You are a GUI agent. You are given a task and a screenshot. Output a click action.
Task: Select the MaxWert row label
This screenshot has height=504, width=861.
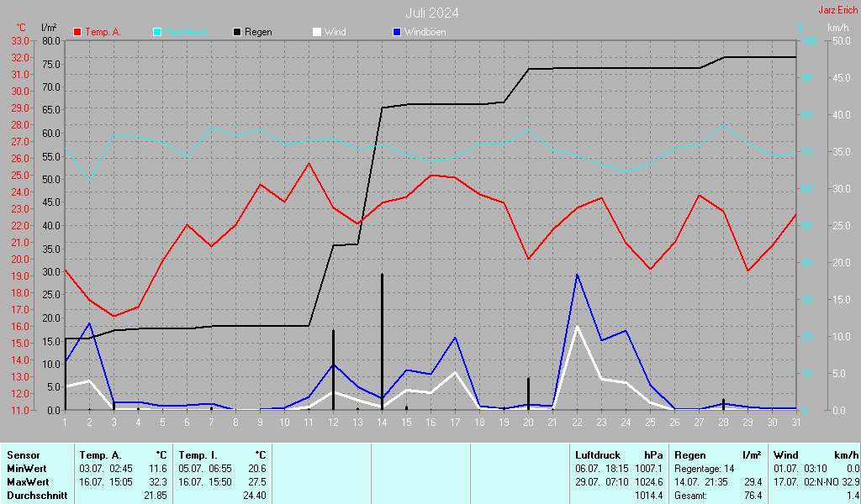[27, 482]
